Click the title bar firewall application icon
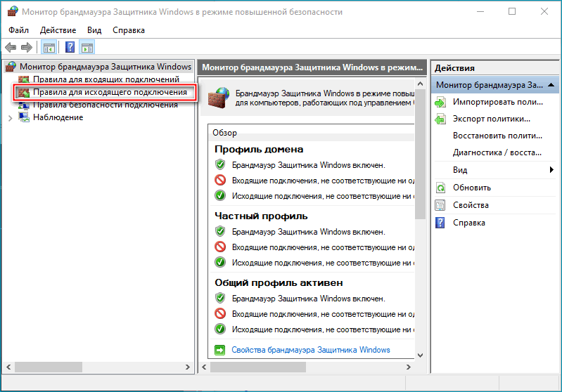The width and height of the screenshot is (562, 392). (x=12, y=11)
